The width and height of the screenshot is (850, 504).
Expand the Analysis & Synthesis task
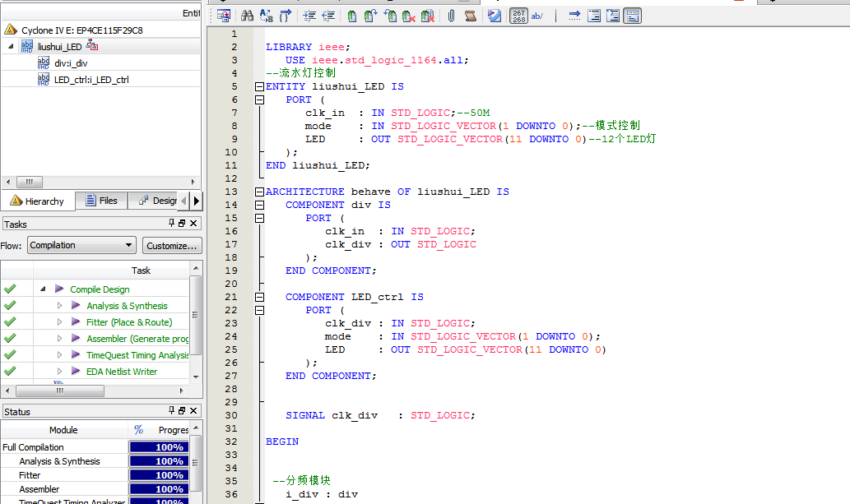pos(59,306)
